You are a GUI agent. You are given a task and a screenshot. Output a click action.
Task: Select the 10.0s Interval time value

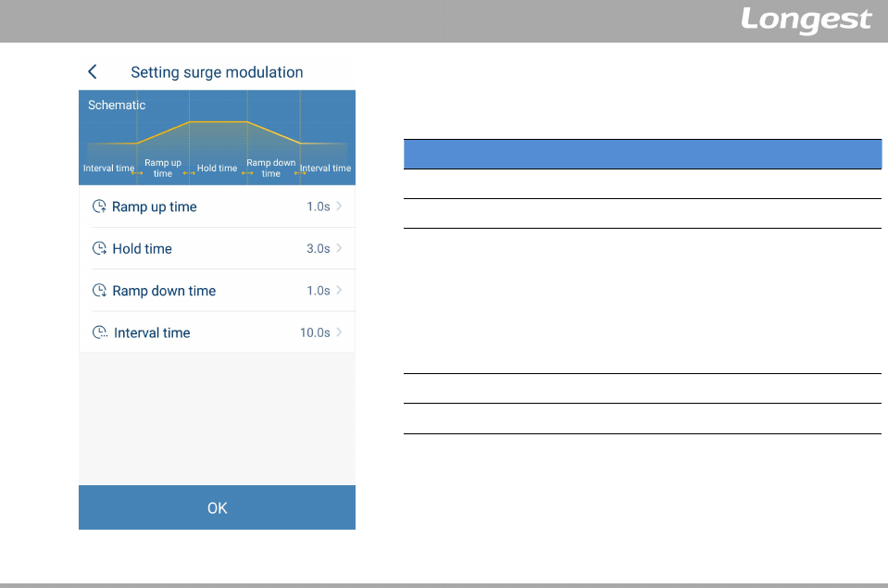[315, 332]
